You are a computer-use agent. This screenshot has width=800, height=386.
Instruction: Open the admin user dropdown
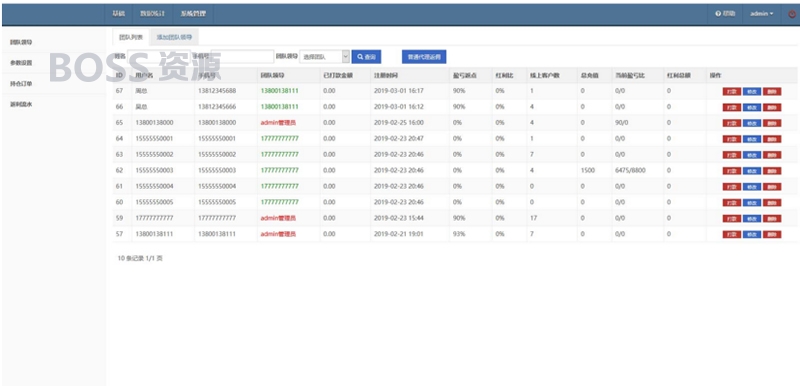tap(761, 14)
